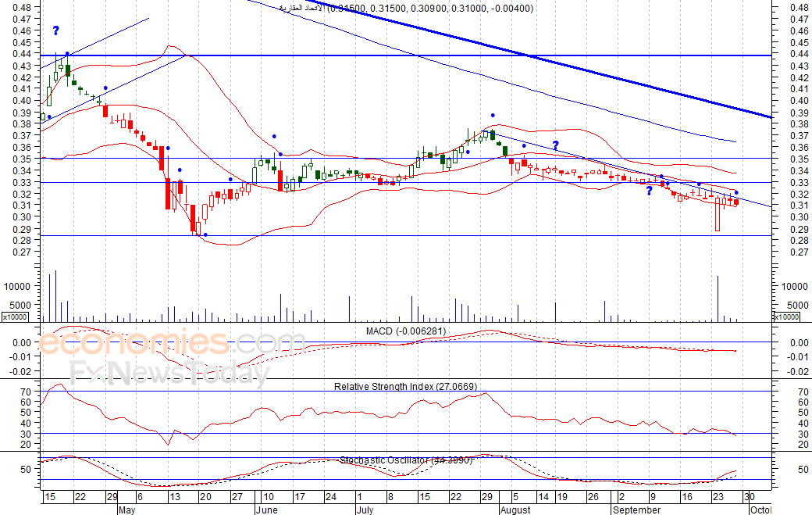The width and height of the screenshot is (812, 515).
Task: Click the question mark near August 19 candles
Action: click(556, 145)
